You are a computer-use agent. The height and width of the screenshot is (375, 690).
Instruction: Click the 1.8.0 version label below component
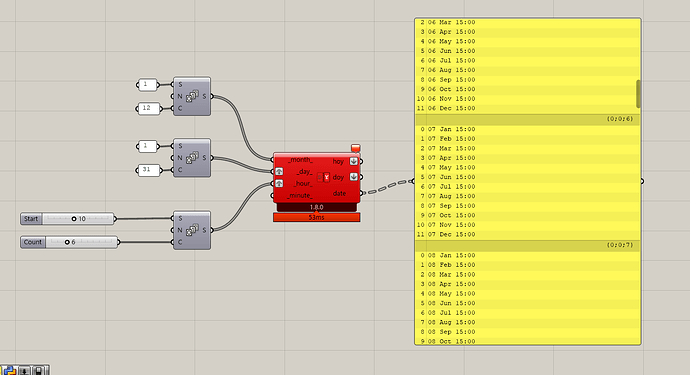(x=316, y=207)
